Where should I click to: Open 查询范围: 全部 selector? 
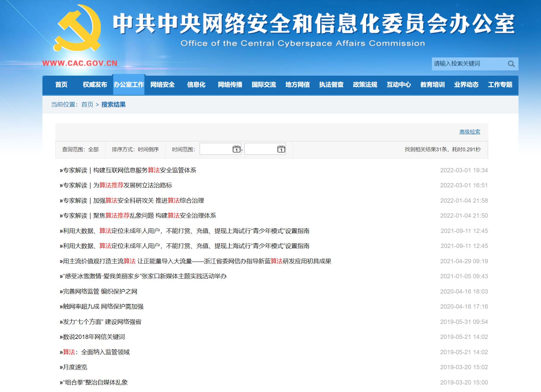click(81, 150)
